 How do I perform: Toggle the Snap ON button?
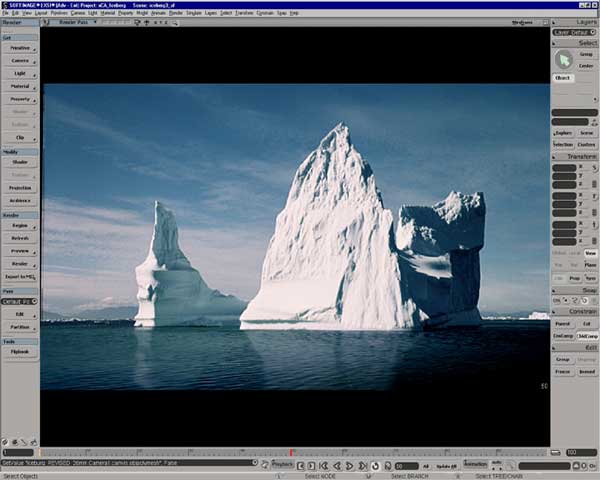pyautogui.click(x=557, y=300)
